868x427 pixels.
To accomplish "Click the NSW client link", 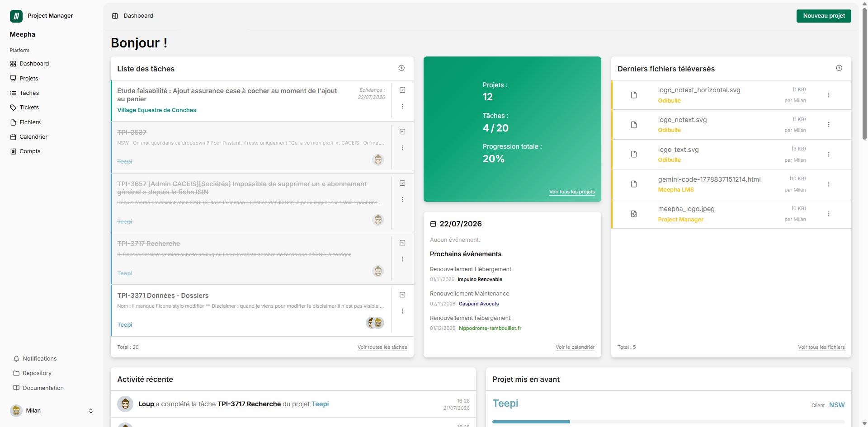I will point(837,405).
